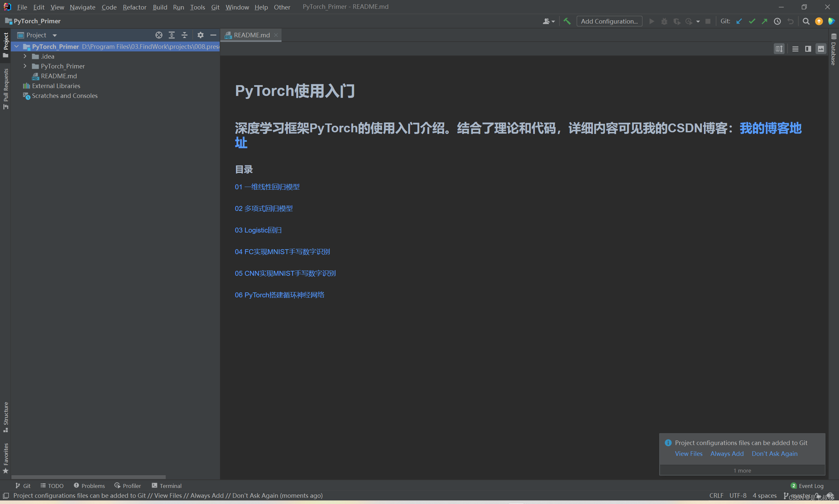Open Git Show History clock icon
839x504 pixels.
pyautogui.click(x=777, y=21)
